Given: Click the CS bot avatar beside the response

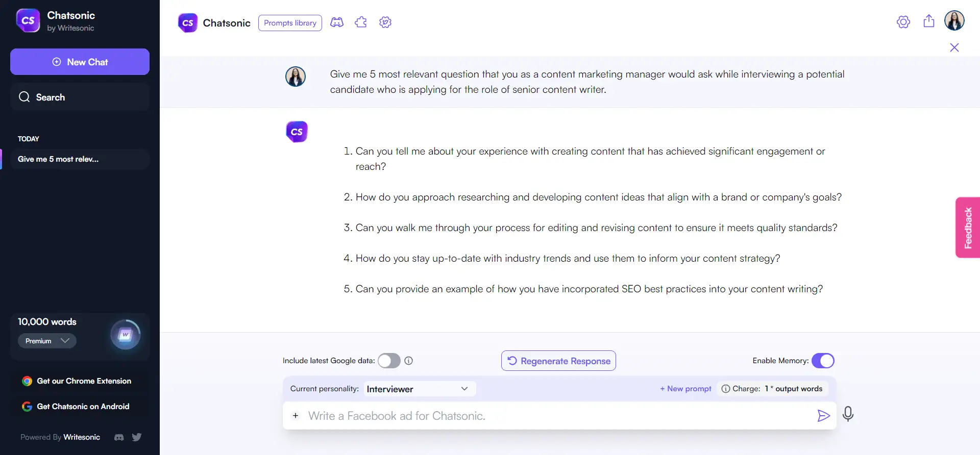Looking at the screenshot, I should point(297,132).
